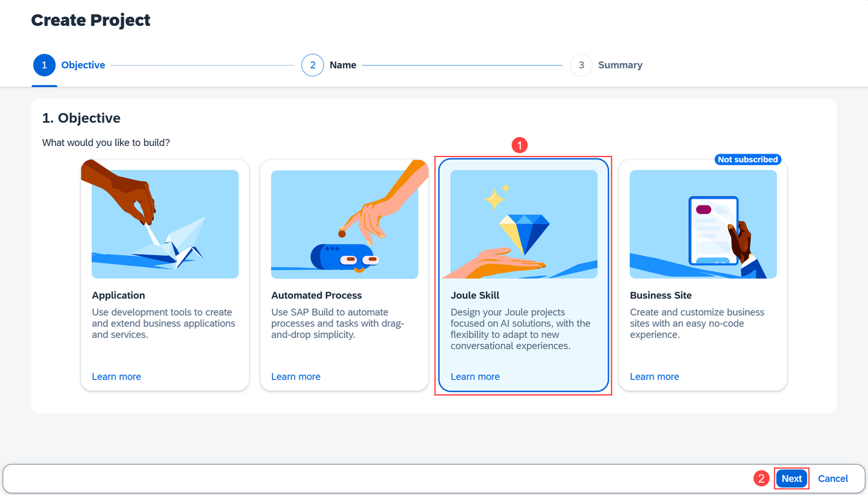The image size is (868, 495).
Task: Click the diamond Joule Skill illustration
Action: pos(524,224)
